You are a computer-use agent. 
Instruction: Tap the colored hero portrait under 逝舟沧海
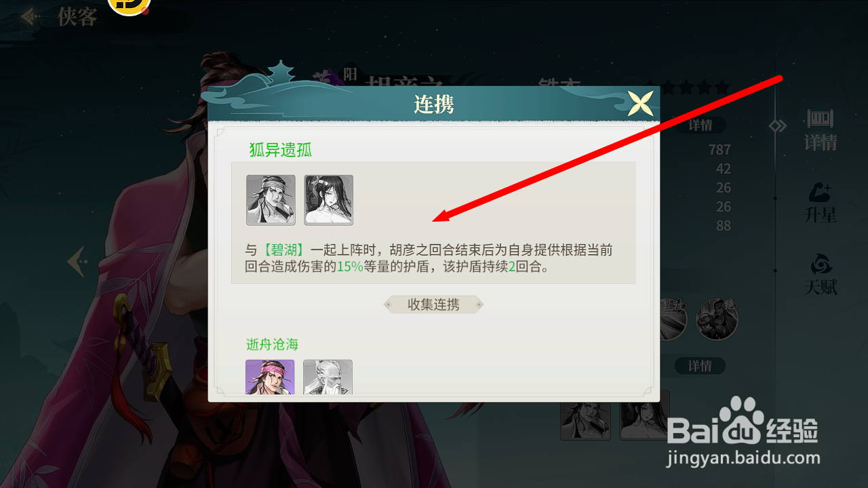(x=270, y=377)
